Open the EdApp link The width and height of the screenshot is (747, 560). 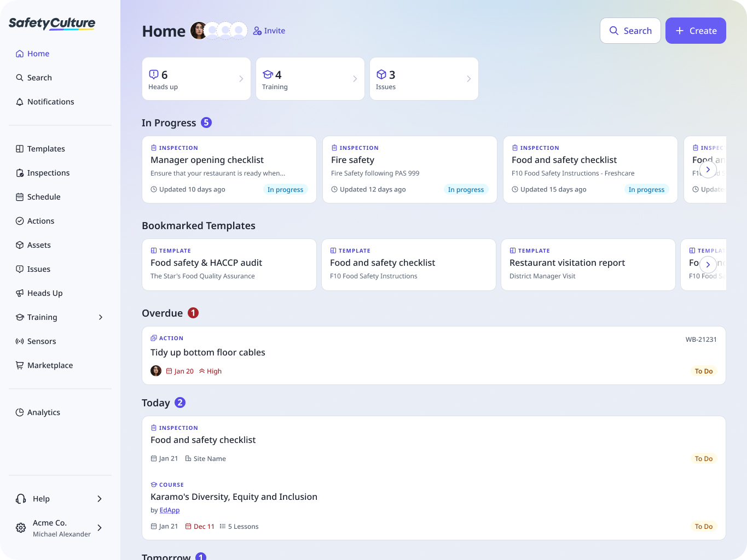click(x=170, y=510)
